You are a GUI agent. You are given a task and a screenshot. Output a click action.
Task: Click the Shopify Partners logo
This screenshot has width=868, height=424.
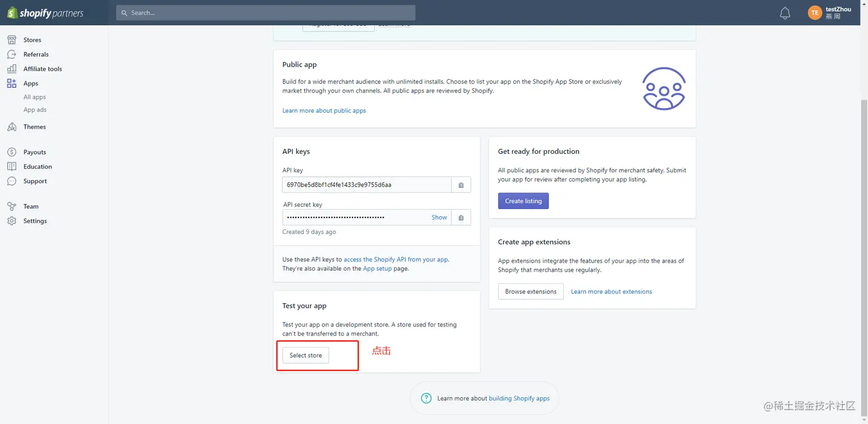pyautogui.click(x=45, y=13)
